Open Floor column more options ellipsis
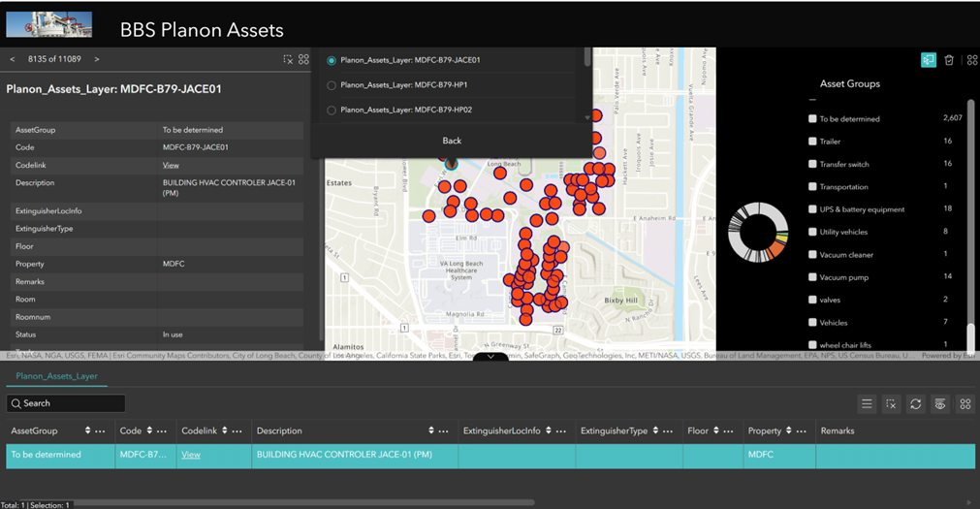Screen dimensions: 980x509 point(728,431)
